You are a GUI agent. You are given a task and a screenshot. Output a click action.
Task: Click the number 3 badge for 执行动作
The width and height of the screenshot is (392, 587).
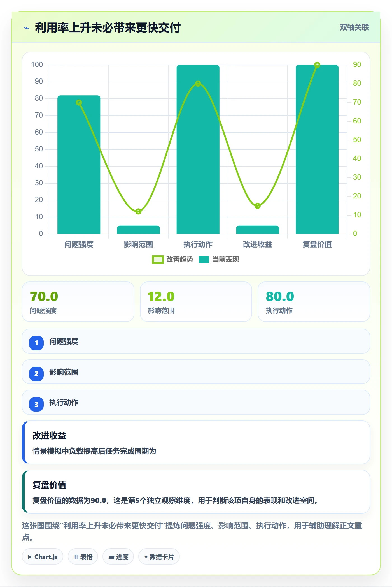[x=36, y=405]
